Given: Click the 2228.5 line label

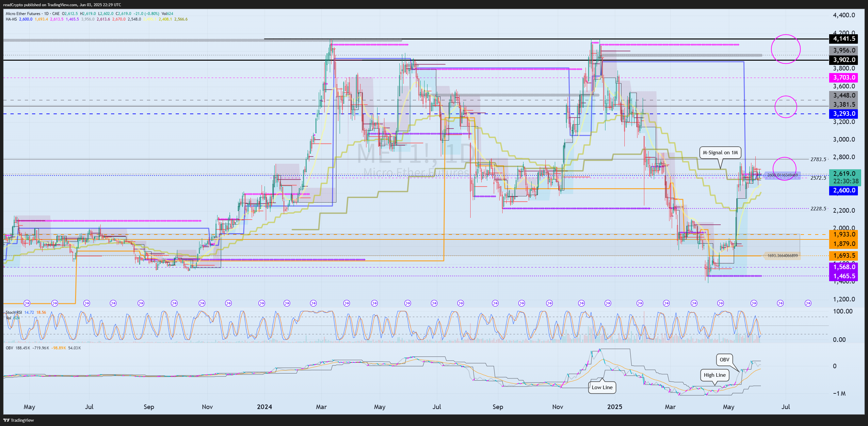Looking at the screenshot, I should tap(818, 209).
